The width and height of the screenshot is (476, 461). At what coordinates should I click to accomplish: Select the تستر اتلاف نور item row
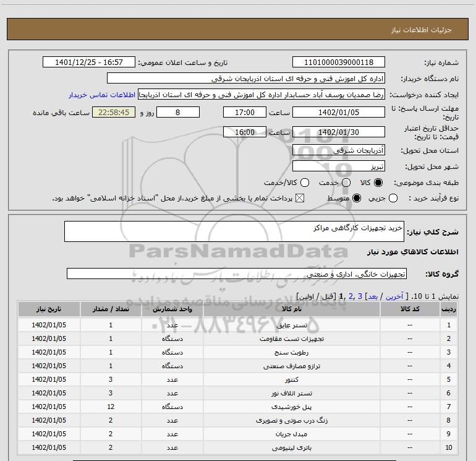[x=237, y=393]
